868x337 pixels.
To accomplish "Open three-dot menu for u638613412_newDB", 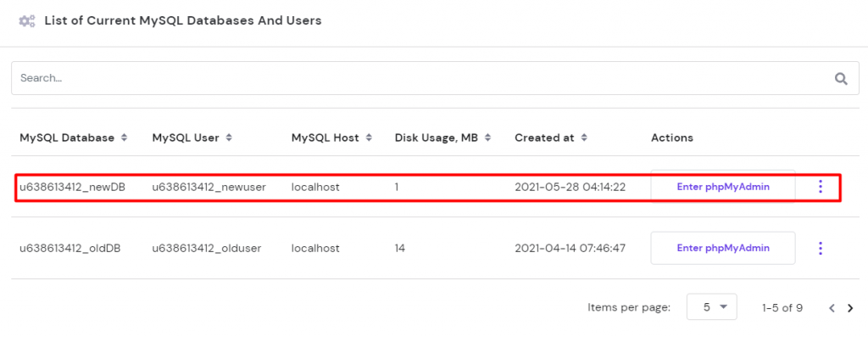I will click(821, 187).
